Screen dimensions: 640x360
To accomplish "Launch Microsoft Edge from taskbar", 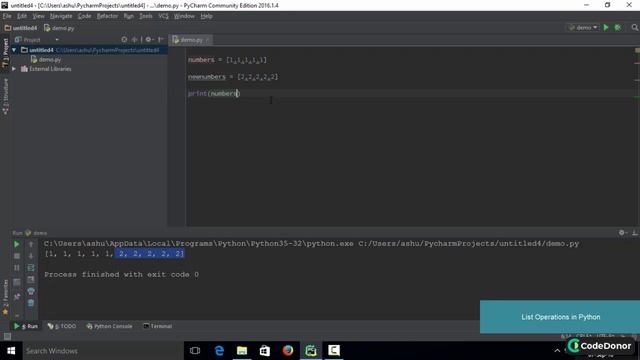I will (x=219, y=351).
